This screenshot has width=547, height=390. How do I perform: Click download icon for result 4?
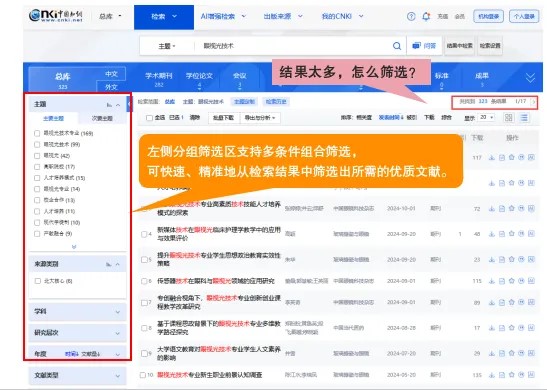[x=492, y=234]
